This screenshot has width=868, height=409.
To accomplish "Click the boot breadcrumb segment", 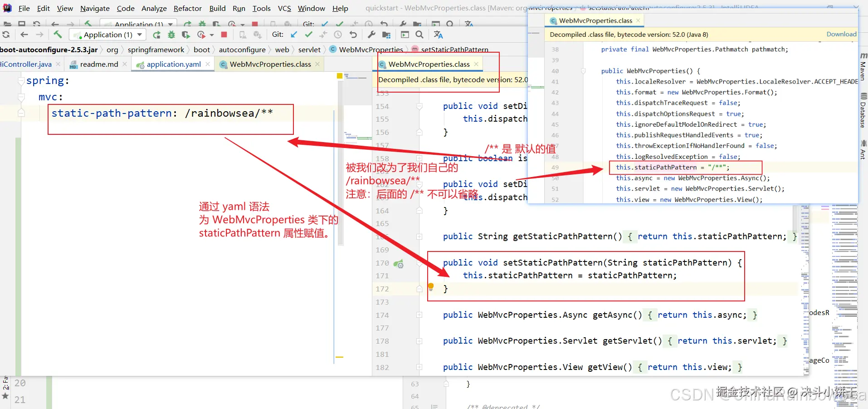I will [202, 50].
